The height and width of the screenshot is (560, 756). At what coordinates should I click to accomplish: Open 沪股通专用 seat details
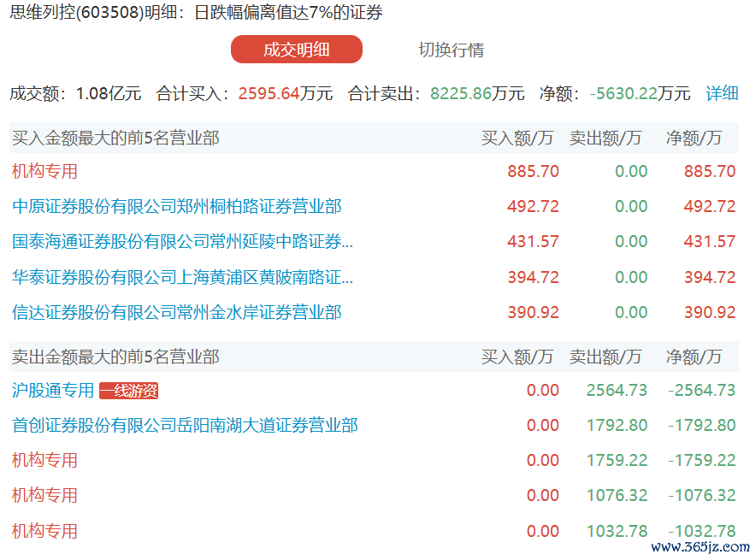pyautogui.click(x=53, y=391)
